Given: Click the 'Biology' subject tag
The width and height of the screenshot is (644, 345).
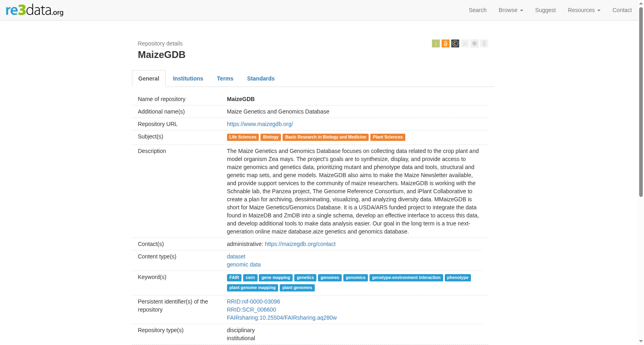Looking at the screenshot, I should click(271, 137).
